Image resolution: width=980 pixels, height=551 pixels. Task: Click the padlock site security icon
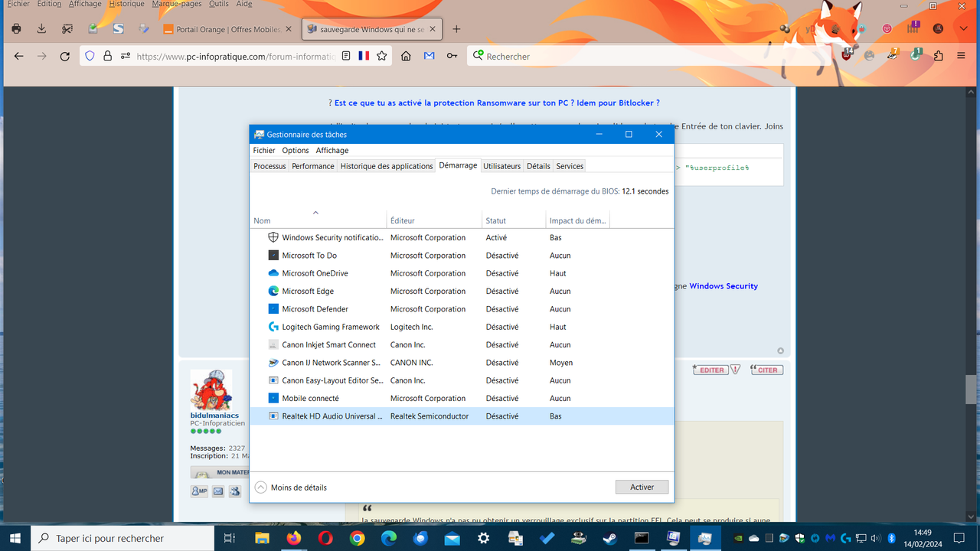click(107, 56)
